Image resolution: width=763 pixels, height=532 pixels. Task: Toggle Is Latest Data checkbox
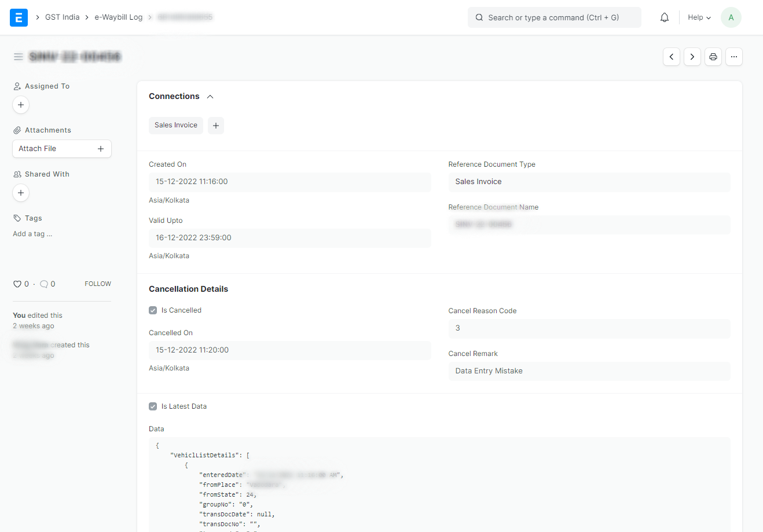[x=153, y=406]
